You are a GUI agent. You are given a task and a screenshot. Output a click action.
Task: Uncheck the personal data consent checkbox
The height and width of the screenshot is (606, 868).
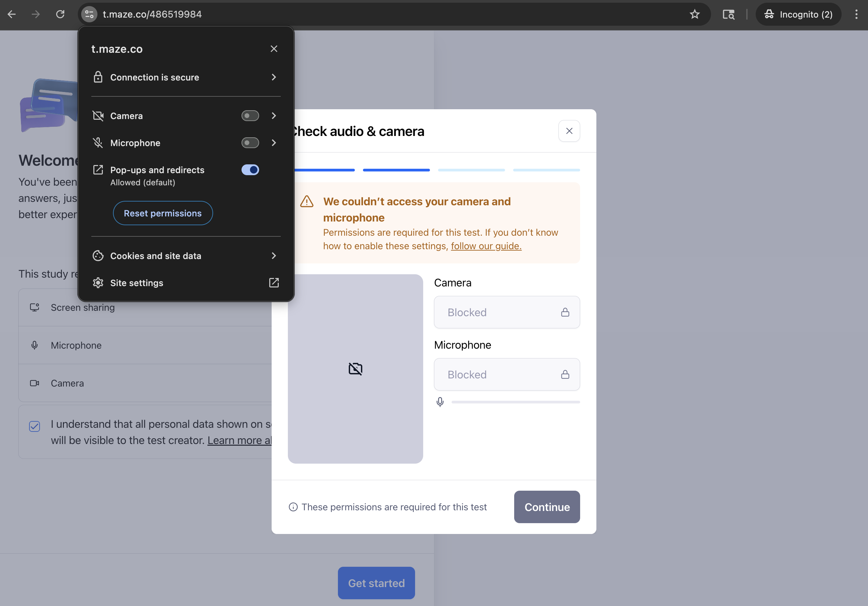pyautogui.click(x=35, y=426)
